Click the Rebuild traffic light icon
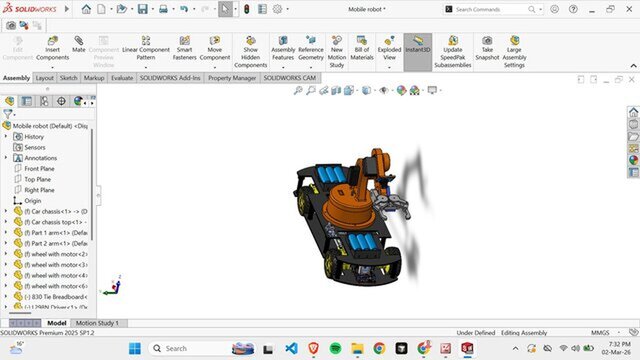Screen dimensions: 640x360 click(x=247, y=9)
